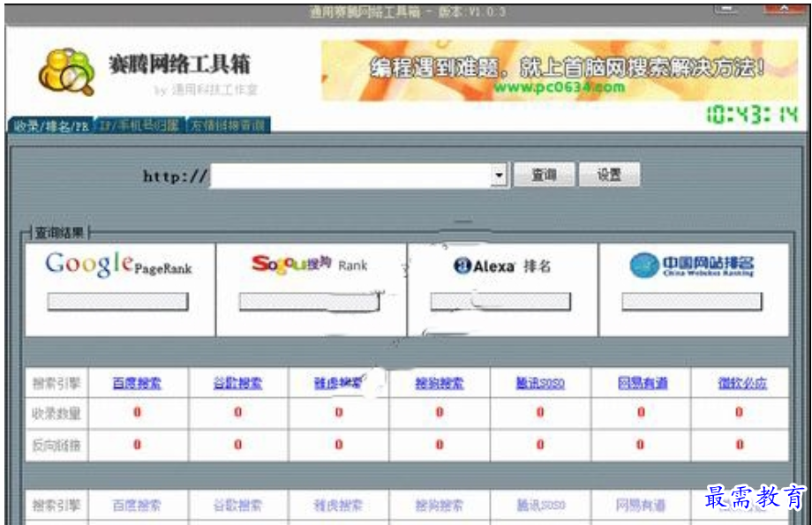Expand the URL history dropdown arrow
This screenshot has width=812, height=525.
tap(500, 176)
